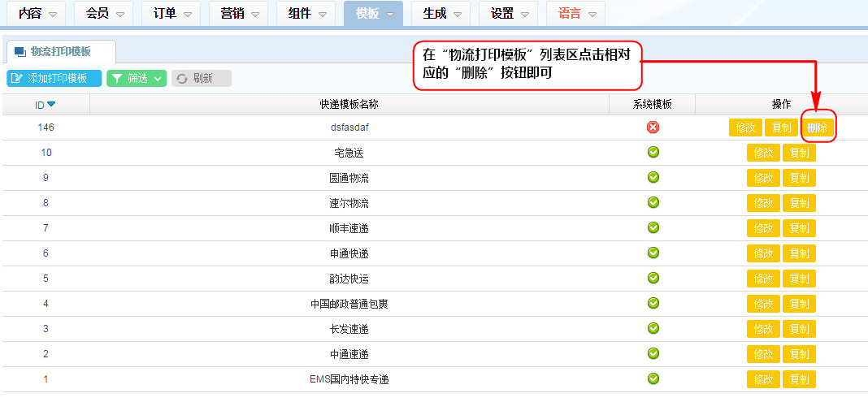Viewport: 868px width, 402px height.
Task: Click the refresh icon in the 刷新 button
Action: (182, 79)
